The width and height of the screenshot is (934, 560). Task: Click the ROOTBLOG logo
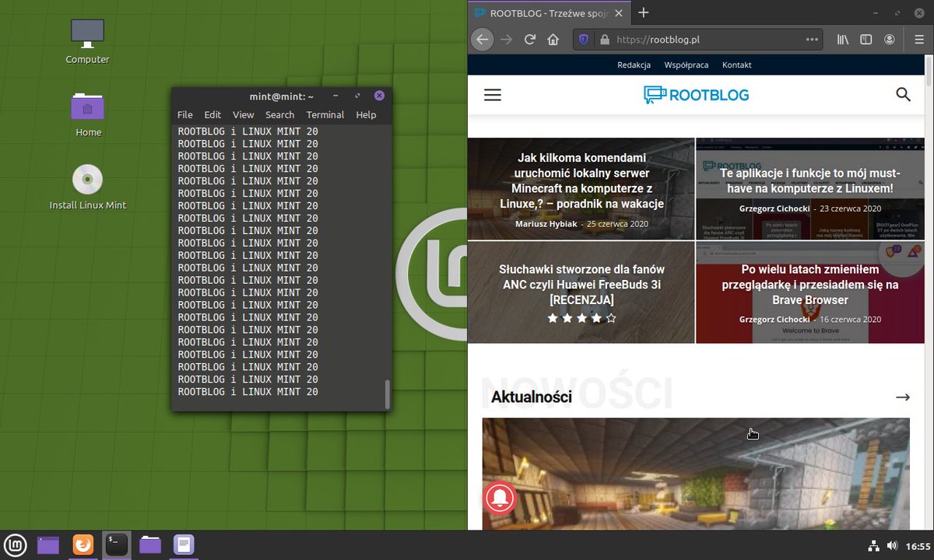tap(696, 95)
